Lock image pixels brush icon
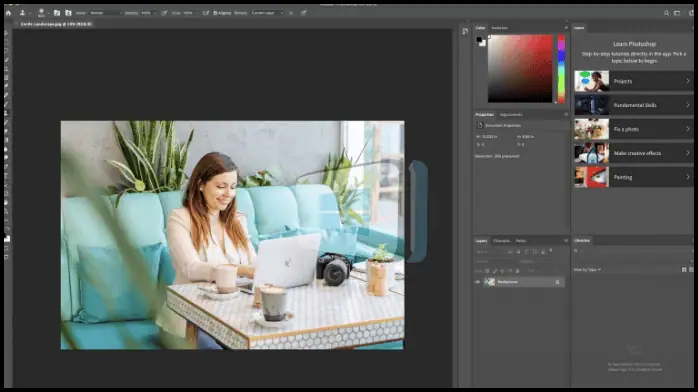 click(x=495, y=271)
